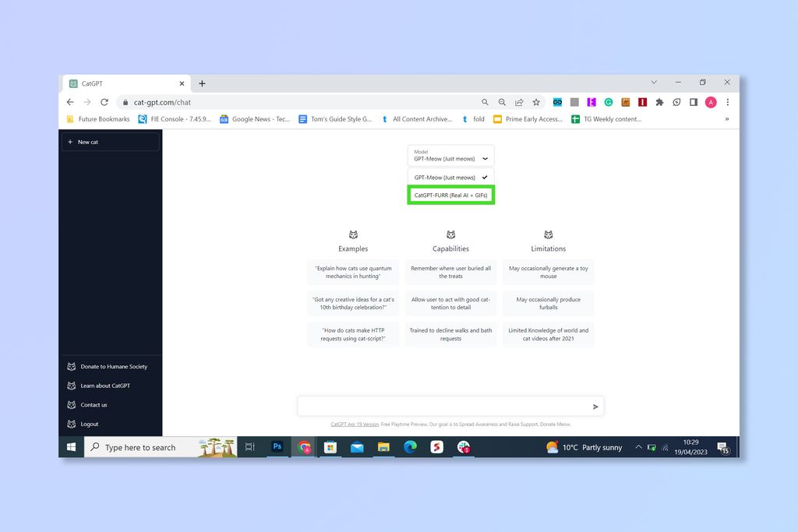The width and height of the screenshot is (798, 532).
Task: Bookmark the page via the star icon
Action: click(535, 102)
